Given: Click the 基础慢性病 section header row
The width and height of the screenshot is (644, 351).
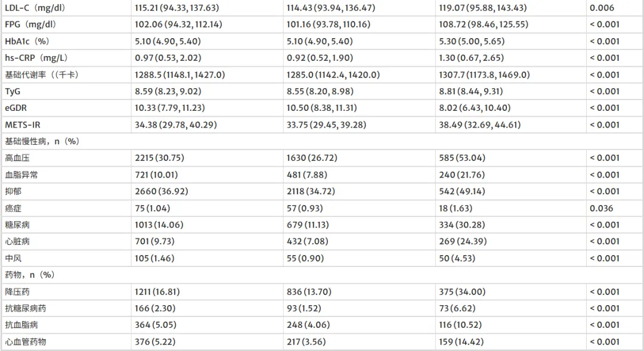Looking at the screenshot, I should [x=322, y=141].
